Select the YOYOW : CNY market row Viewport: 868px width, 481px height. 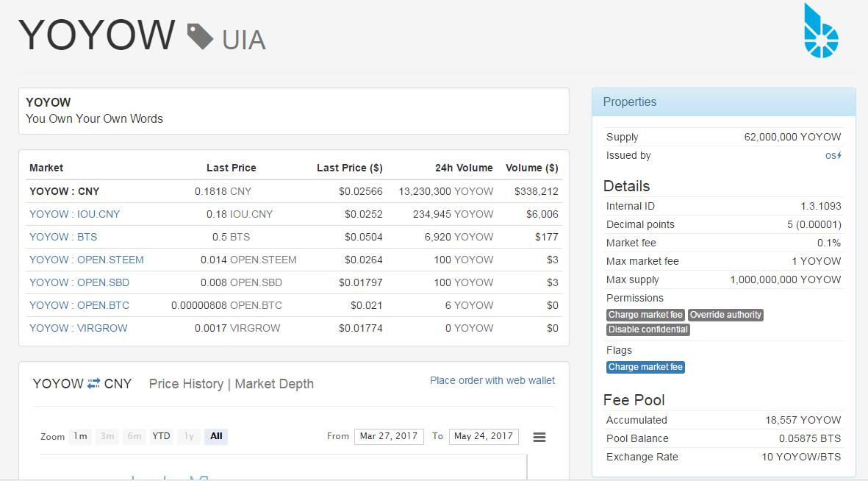294,191
